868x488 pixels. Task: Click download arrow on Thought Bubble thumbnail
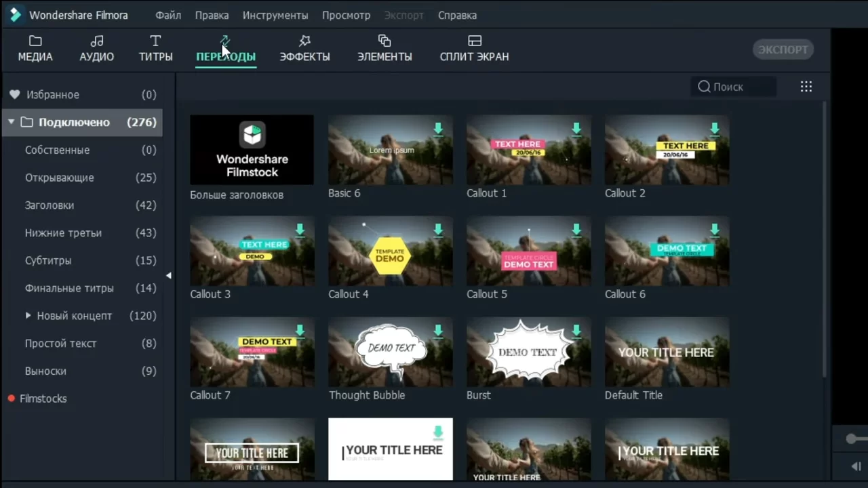(x=438, y=331)
